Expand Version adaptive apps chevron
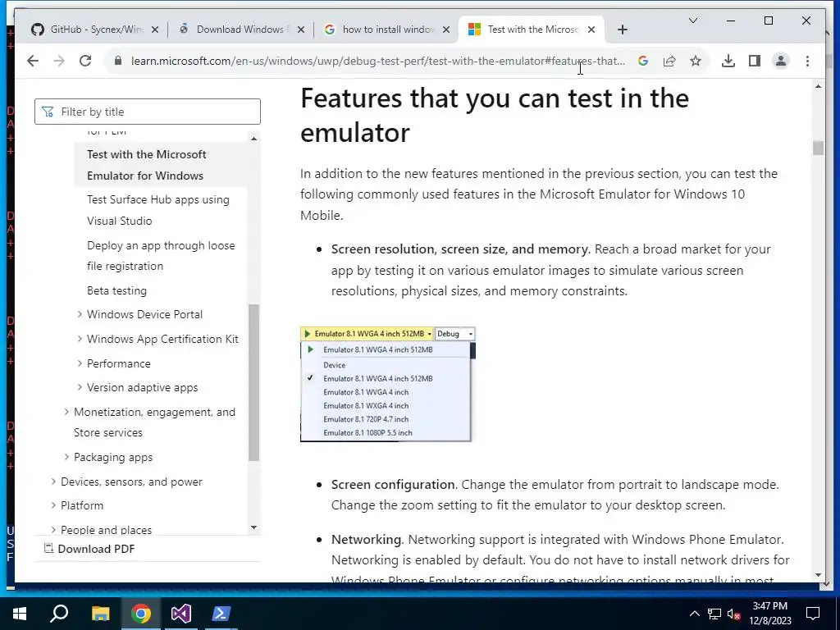 [80, 387]
